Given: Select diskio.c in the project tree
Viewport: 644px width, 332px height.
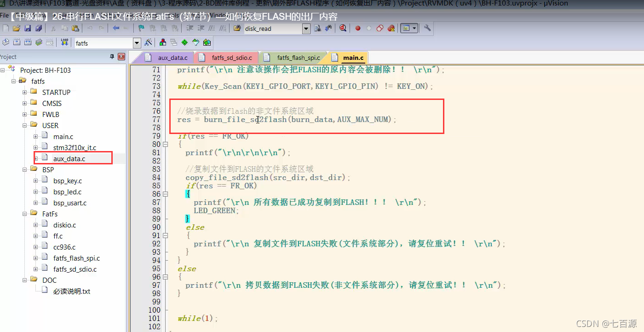Looking at the screenshot, I should [64, 225].
